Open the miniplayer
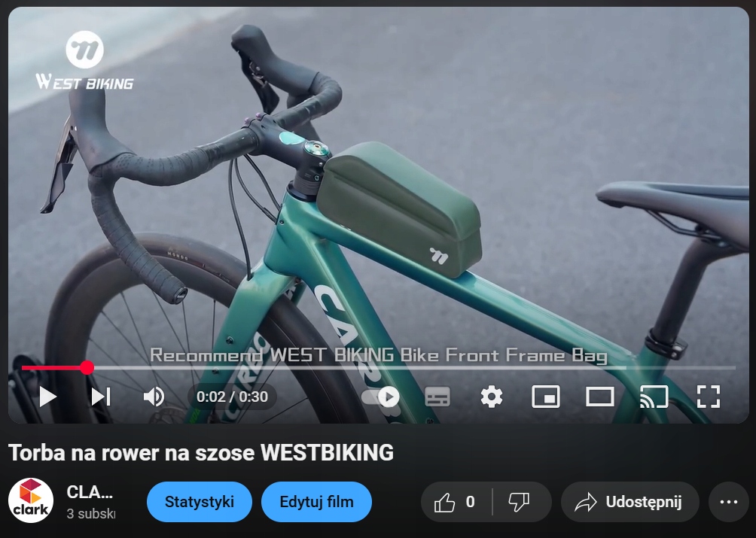The width and height of the screenshot is (756, 538). coord(545,397)
